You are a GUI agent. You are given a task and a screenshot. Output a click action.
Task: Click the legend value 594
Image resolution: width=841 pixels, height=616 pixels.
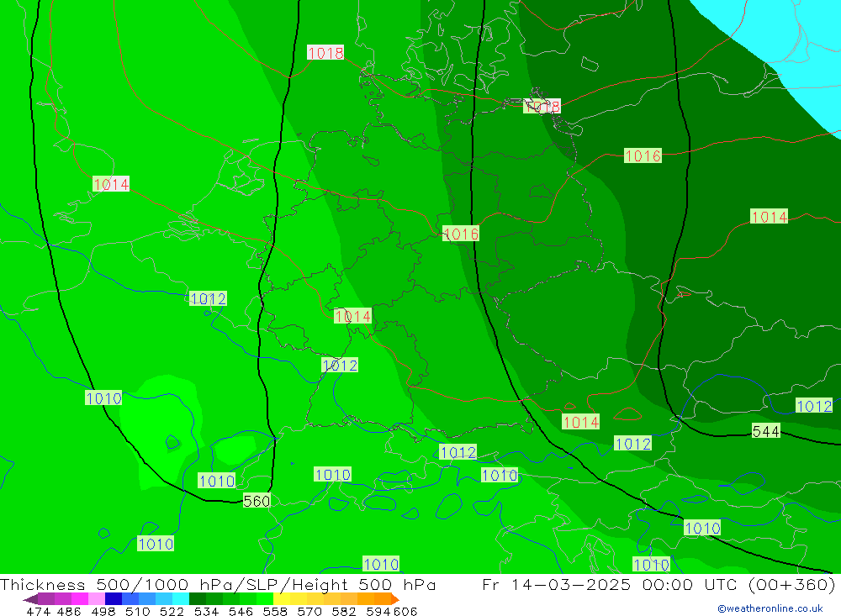378,612
